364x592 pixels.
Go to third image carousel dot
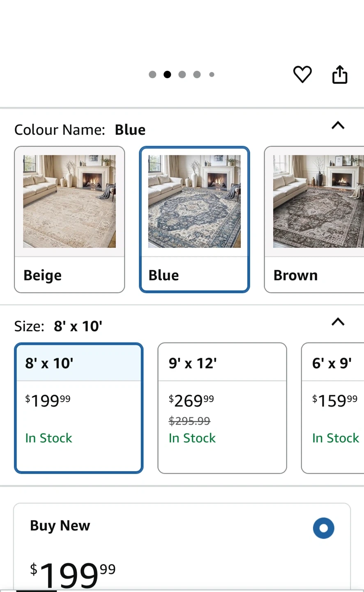tap(182, 74)
